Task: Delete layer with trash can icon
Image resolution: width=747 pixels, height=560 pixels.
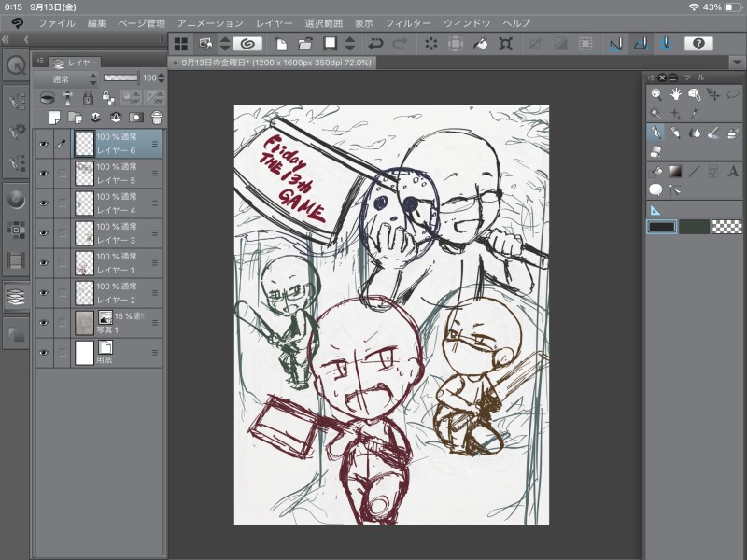Action: point(156,117)
